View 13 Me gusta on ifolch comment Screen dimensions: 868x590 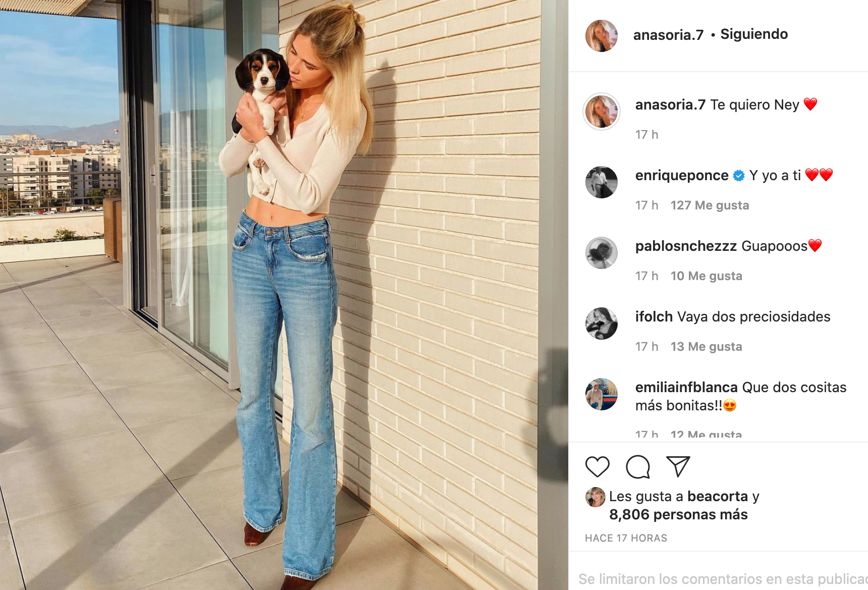706,347
